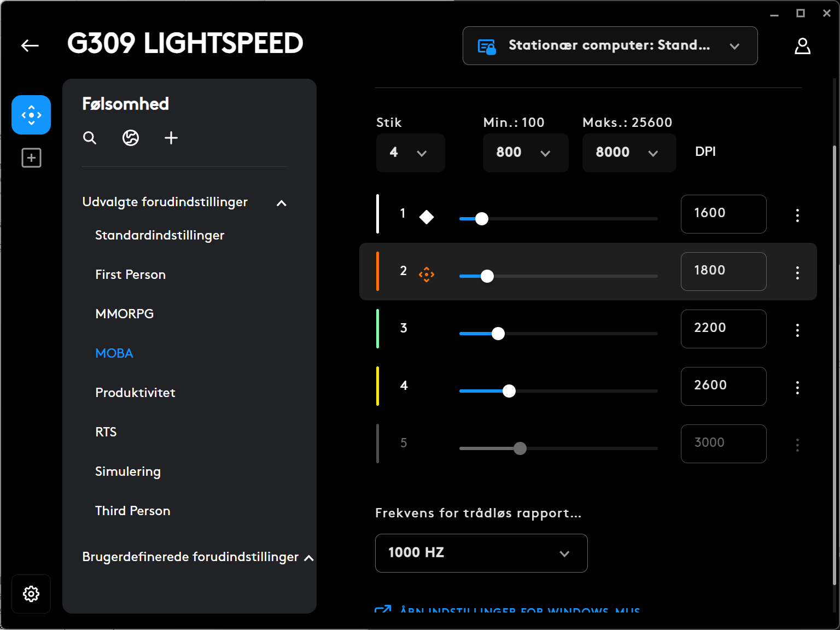Click the disabled step 5 slider handle
The width and height of the screenshot is (840, 630).
[x=520, y=448]
